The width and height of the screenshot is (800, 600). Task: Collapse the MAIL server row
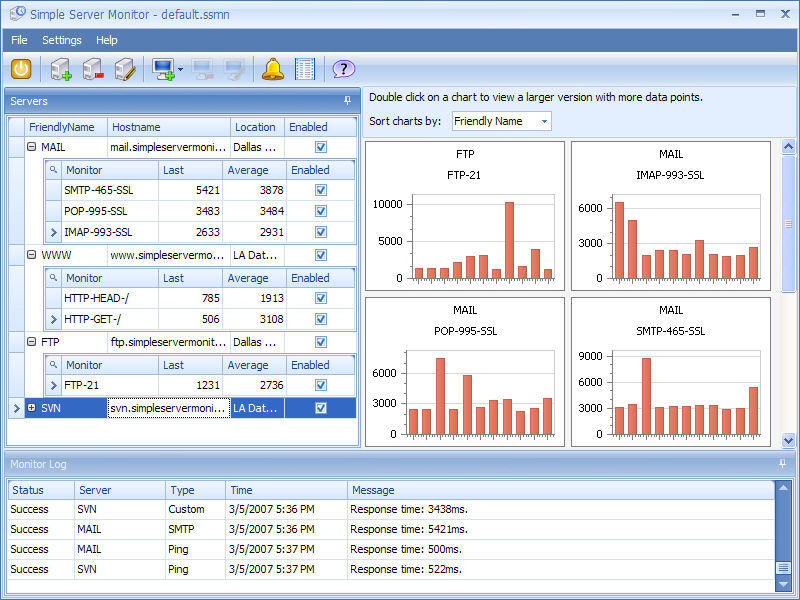coord(31,147)
